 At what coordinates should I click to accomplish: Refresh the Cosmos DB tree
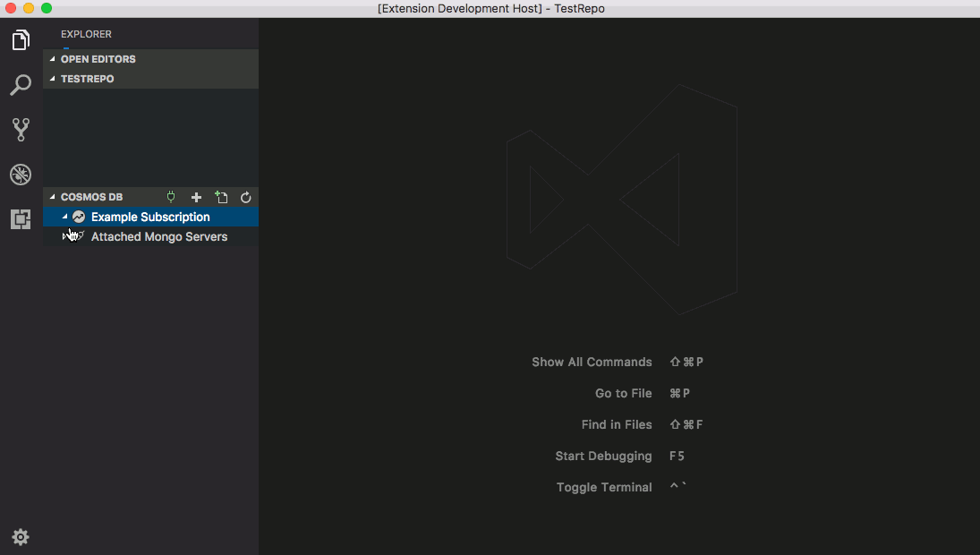click(x=245, y=198)
